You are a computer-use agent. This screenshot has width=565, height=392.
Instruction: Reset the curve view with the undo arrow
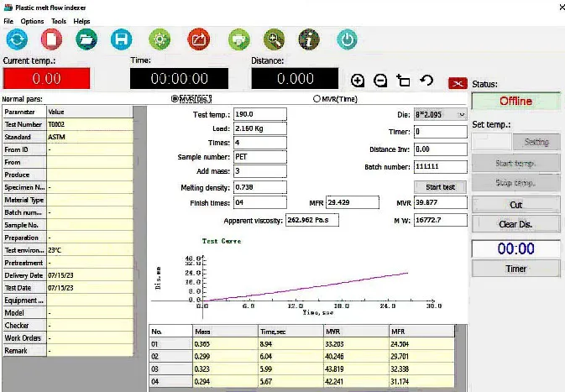coord(426,80)
